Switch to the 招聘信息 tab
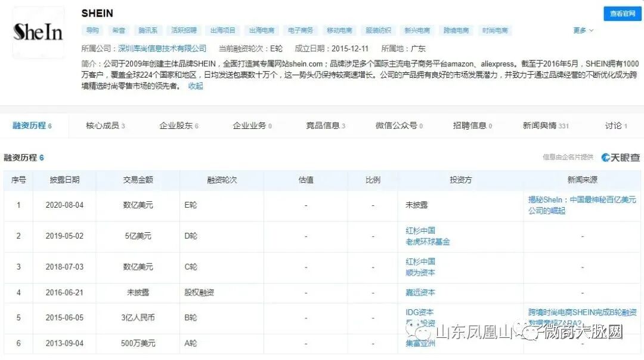Screen dimensions: 644x360 tap(472, 125)
